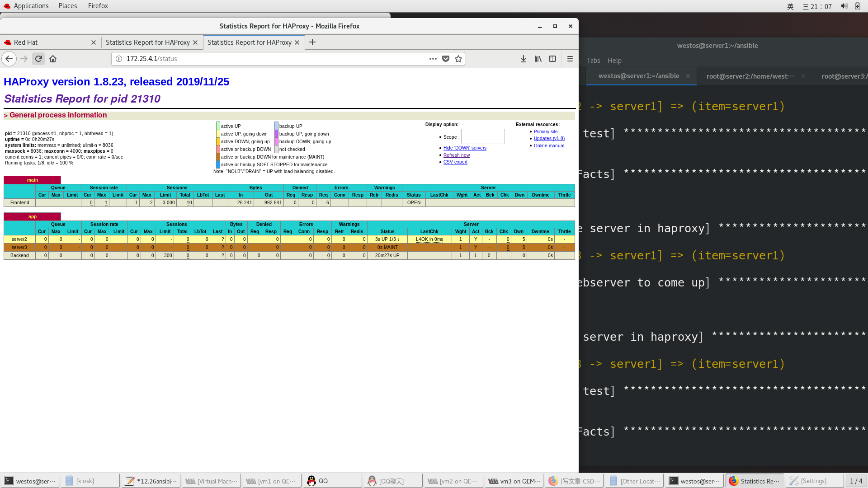The width and height of the screenshot is (868, 488).
Task: Open a new Firefox tab
Action: coord(312,42)
